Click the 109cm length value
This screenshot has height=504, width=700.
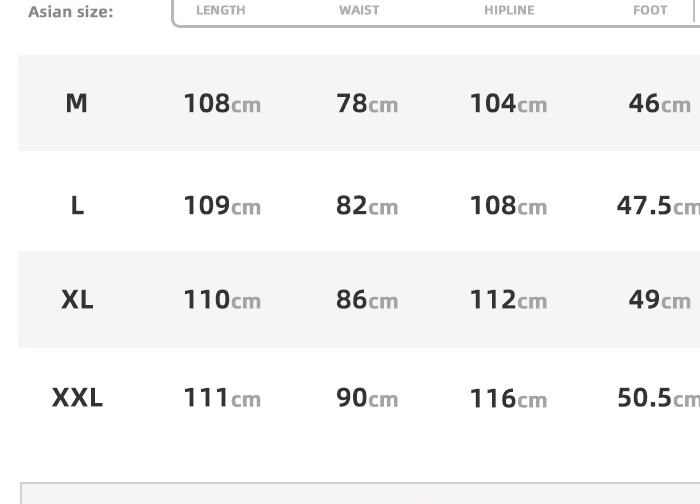point(221,205)
